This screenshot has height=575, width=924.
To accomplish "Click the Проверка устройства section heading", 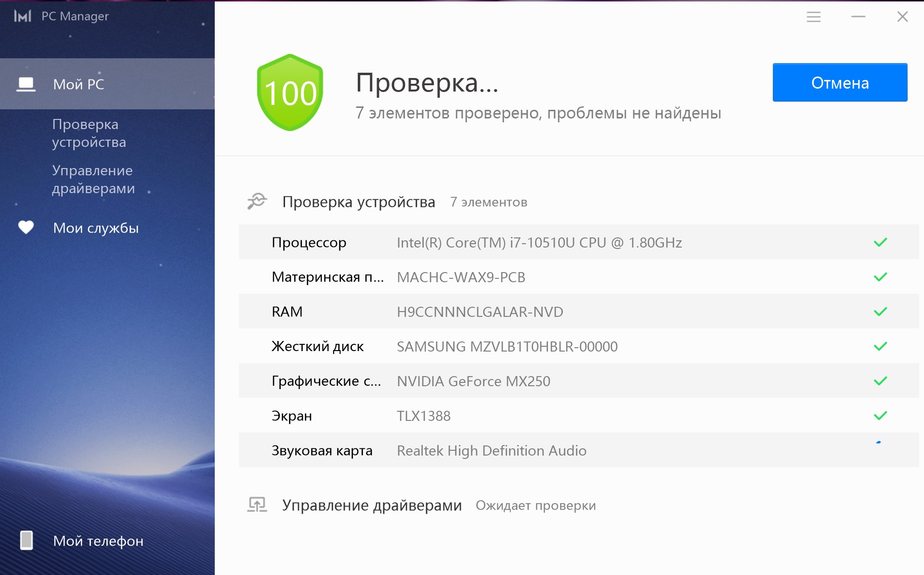I will [x=359, y=202].
